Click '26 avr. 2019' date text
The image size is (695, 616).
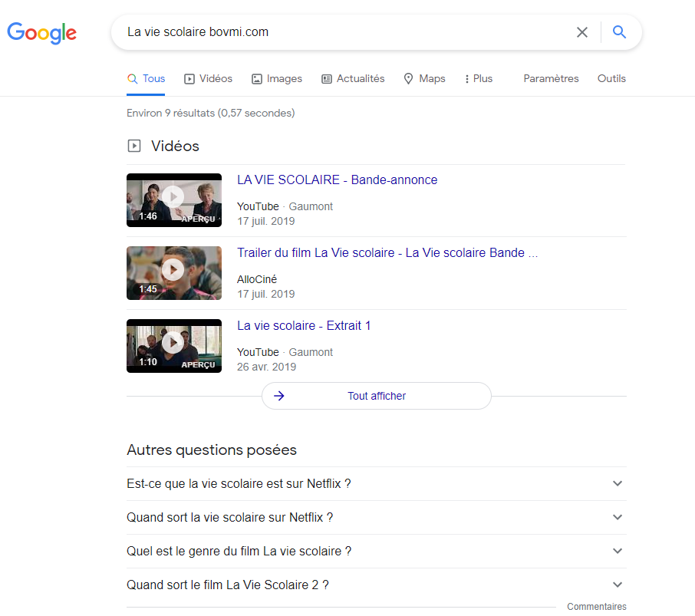point(266,367)
